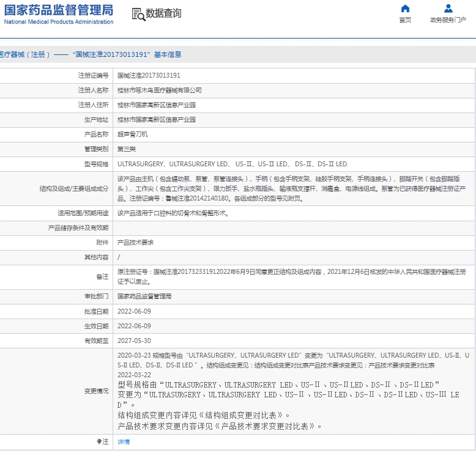Select 批准日期 value 2022-06-09

(134, 311)
